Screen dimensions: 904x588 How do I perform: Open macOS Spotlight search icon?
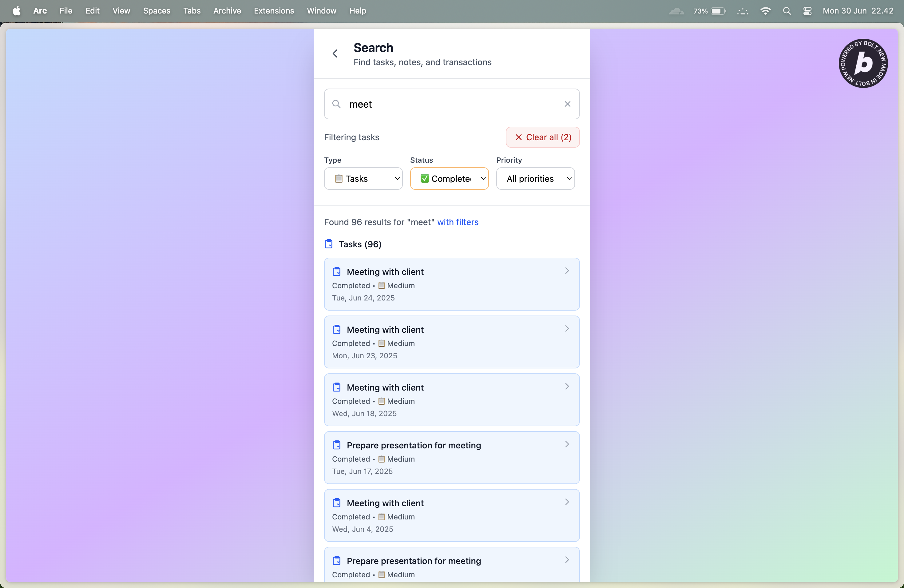(787, 11)
